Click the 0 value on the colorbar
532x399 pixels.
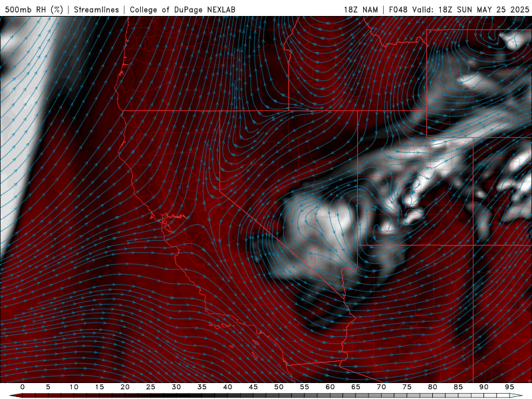tap(23, 387)
